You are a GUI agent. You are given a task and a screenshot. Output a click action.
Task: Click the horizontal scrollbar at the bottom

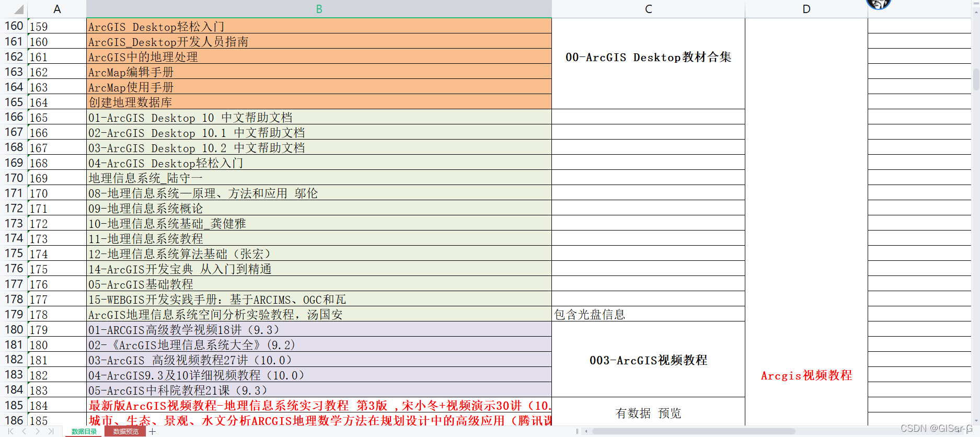pos(694,431)
